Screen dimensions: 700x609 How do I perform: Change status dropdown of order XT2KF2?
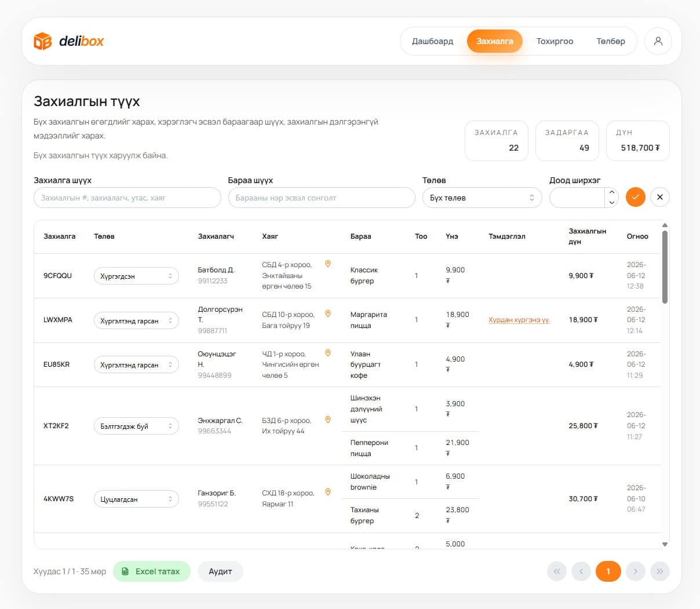[136, 426]
